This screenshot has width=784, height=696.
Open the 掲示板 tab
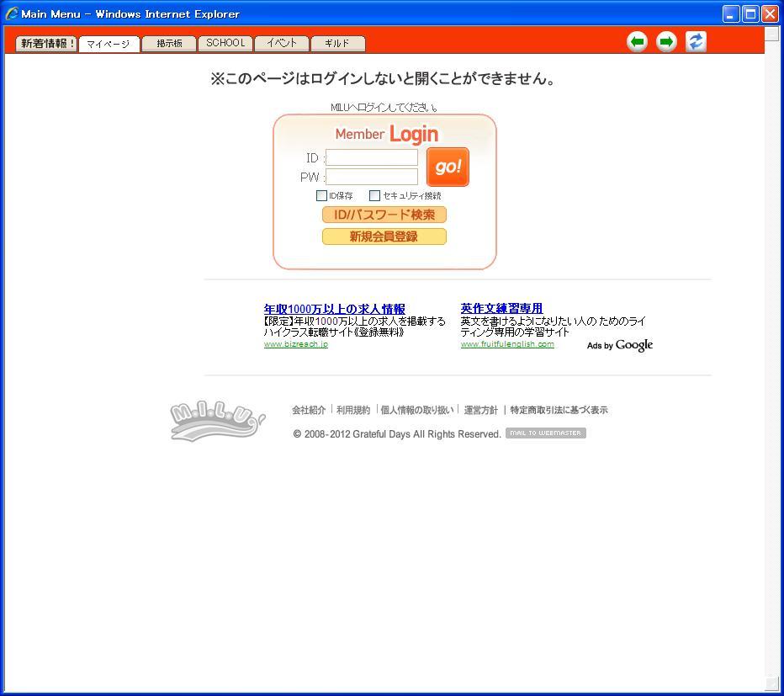169,44
